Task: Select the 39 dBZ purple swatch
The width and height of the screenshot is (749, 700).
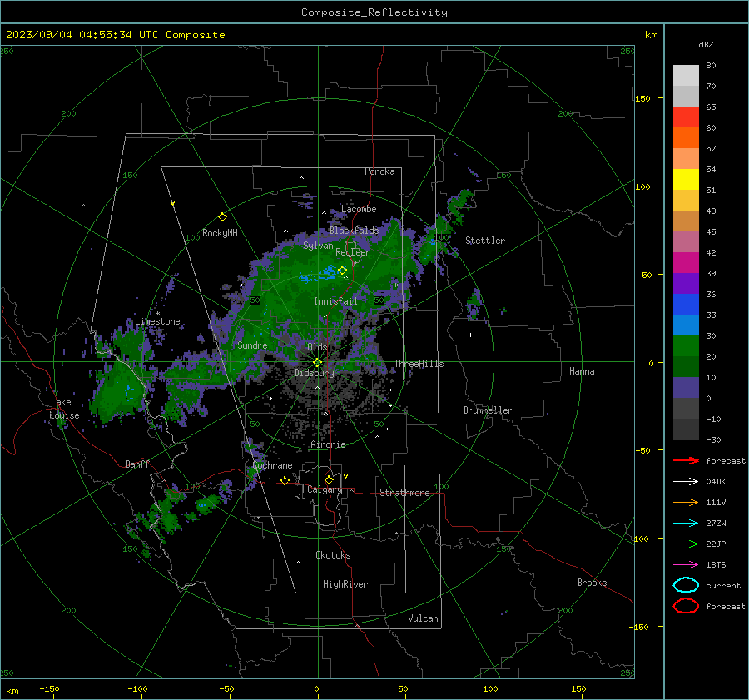Action: tap(686, 283)
